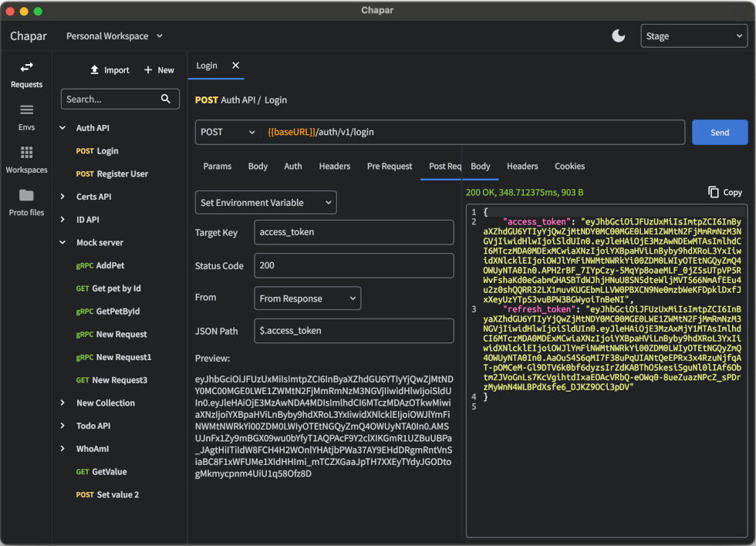Switch to the request Headers tab

[x=334, y=166]
